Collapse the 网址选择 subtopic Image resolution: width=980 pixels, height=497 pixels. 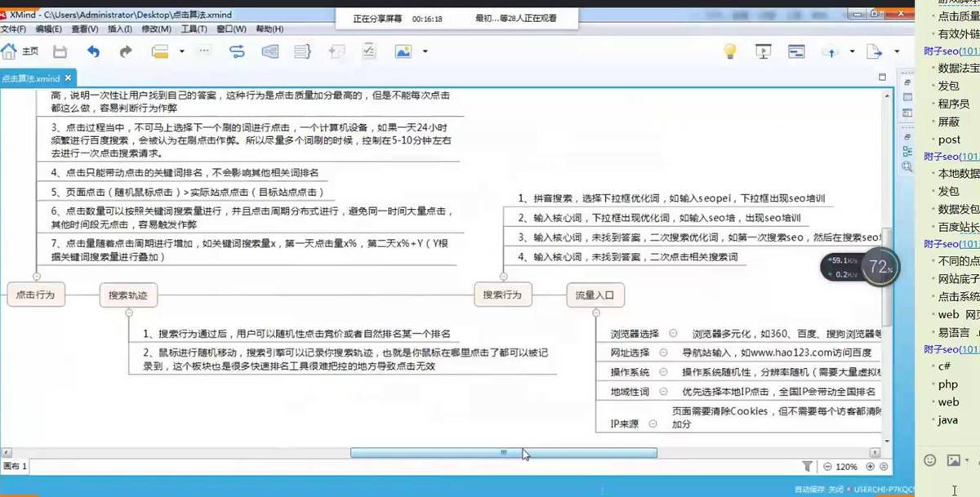pyautogui.click(x=662, y=353)
